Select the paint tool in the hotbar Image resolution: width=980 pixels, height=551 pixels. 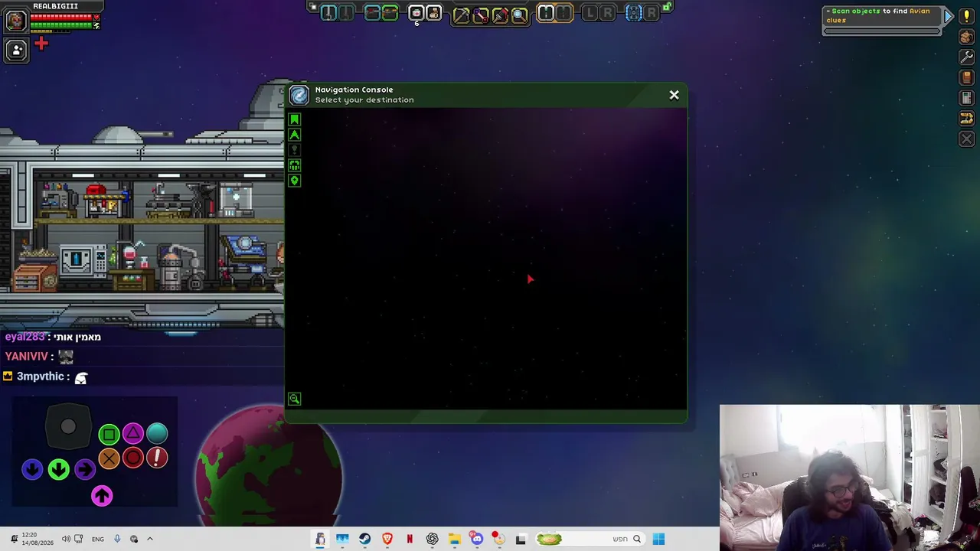click(x=500, y=14)
